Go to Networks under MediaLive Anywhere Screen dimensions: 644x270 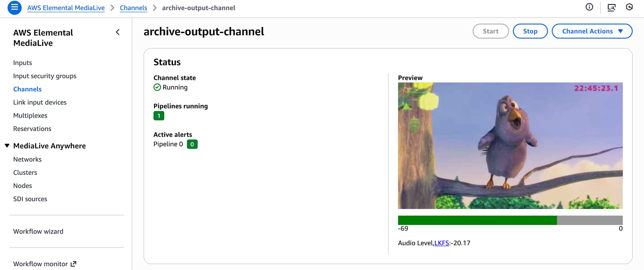27,159
